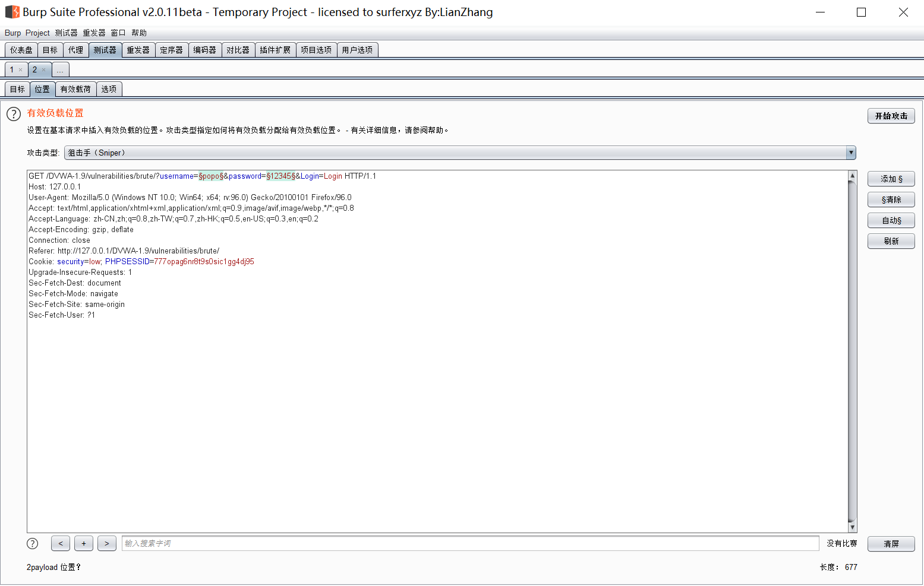Click the plus search options button
This screenshot has height=586, width=924.
[84, 543]
